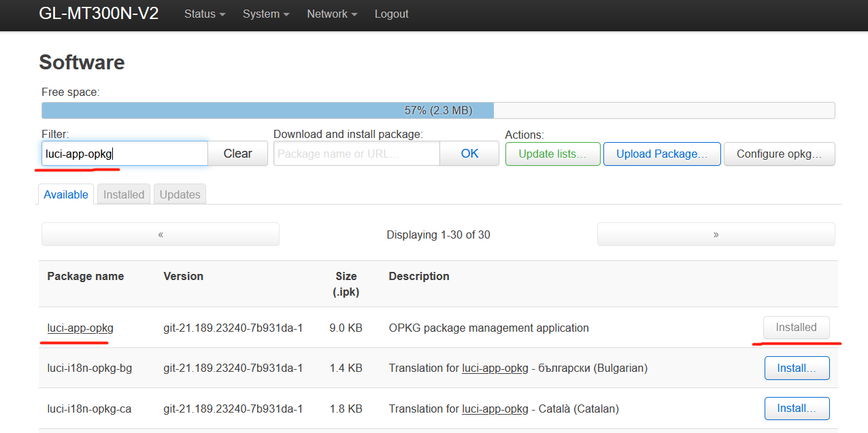Open Configure opkg settings
This screenshot has width=868, height=433.
(x=779, y=154)
